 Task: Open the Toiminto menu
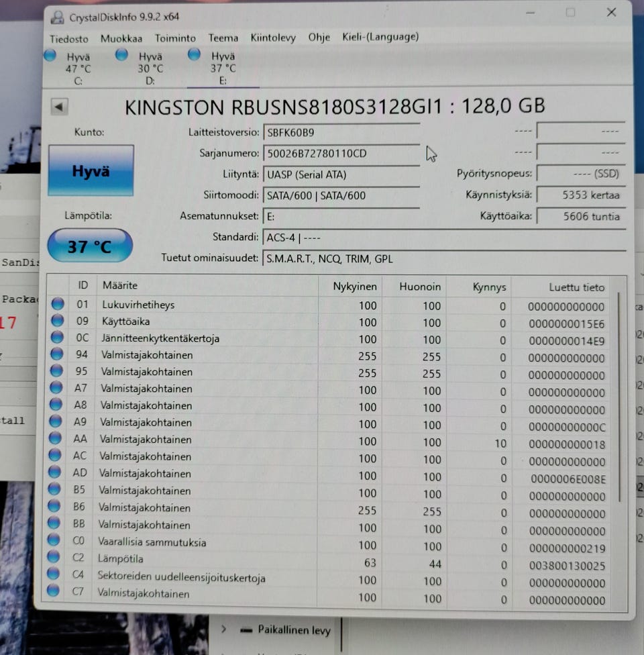(x=175, y=38)
